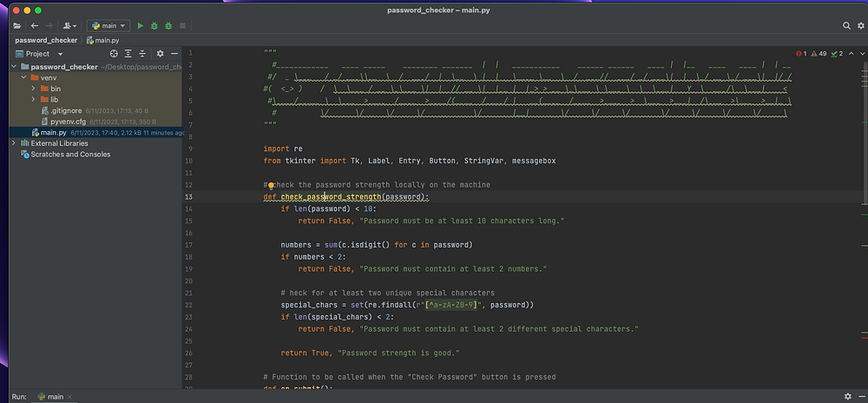
Task: Go to next highlighted error arrow
Action: tap(862, 54)
